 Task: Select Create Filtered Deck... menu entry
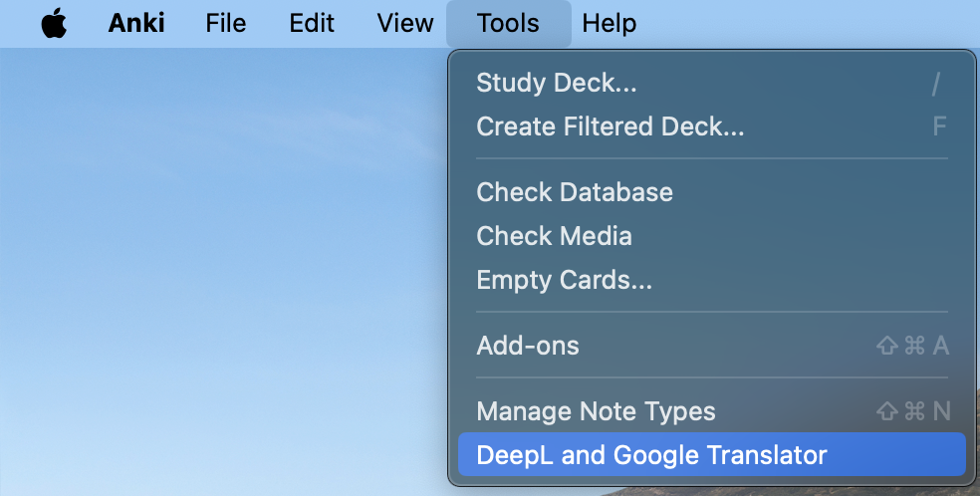click(x=611, y=126)
